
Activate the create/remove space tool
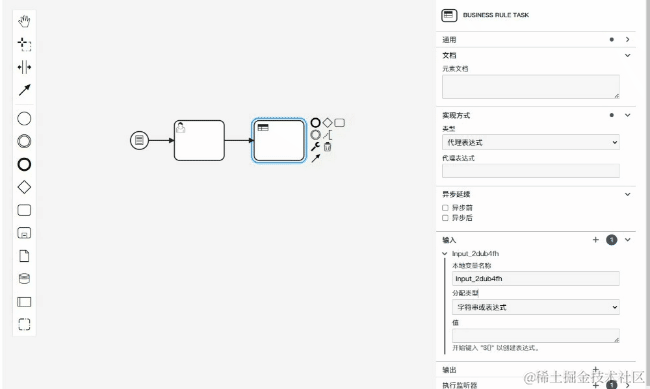(x=24, y=67)
